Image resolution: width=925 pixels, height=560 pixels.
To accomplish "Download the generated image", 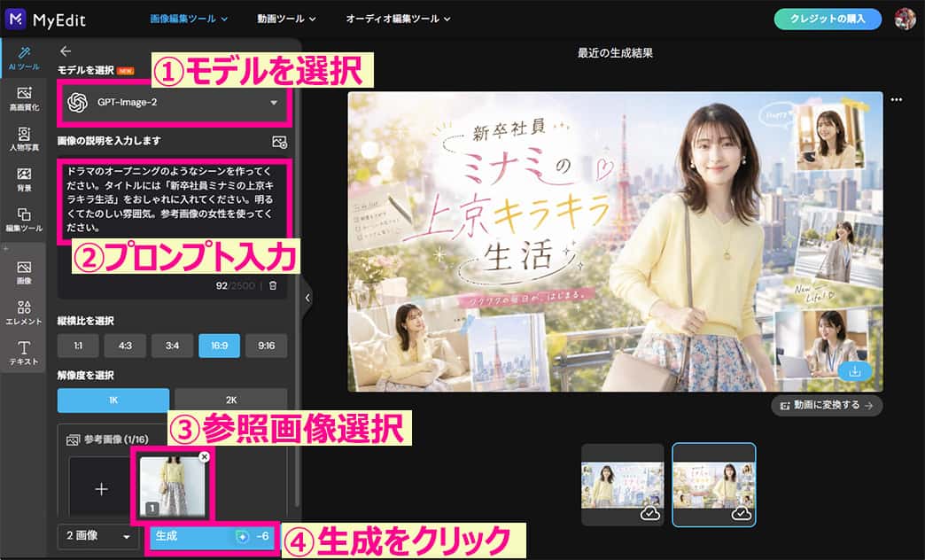I will tap(855, 371).
